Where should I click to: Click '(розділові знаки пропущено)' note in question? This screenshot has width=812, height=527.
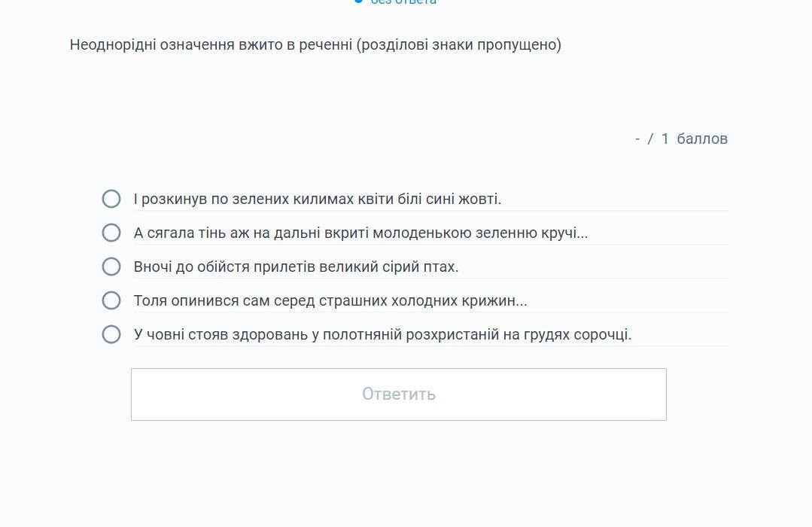coord(459,44)
